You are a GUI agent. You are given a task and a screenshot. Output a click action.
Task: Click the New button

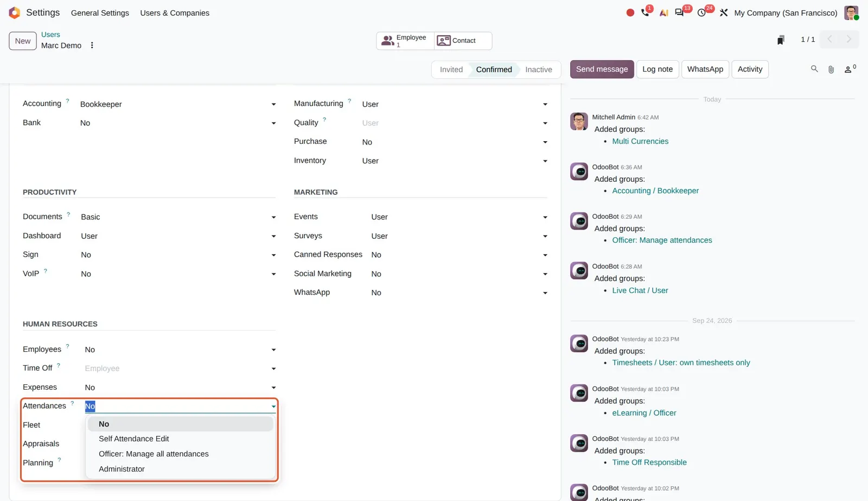[23, 41]
